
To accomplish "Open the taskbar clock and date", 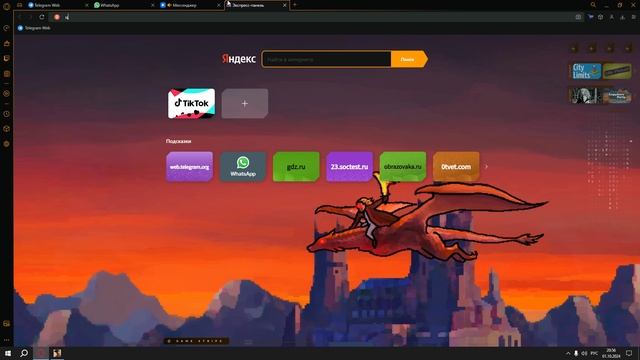I will [611, 353].
